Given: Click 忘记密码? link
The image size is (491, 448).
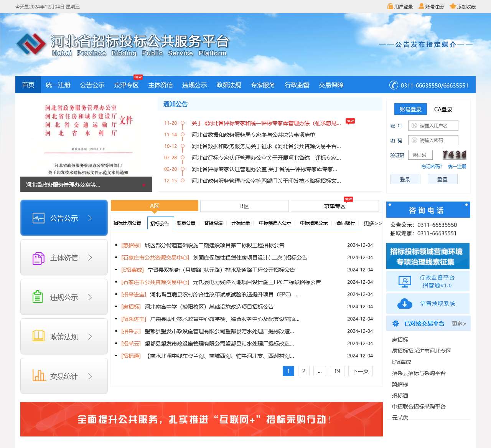Looking at the screenshot, I should [x=432, y=167].
